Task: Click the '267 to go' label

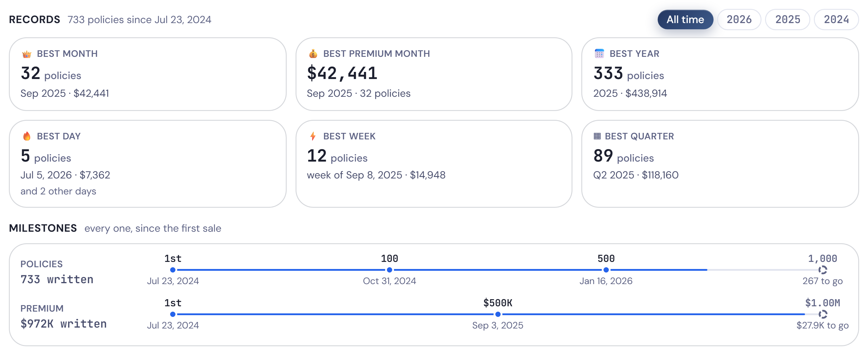Action: 822,281
